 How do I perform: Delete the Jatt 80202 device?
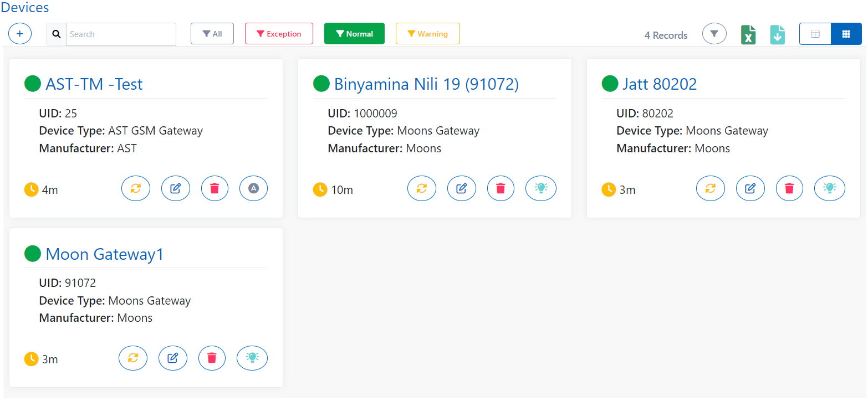789,188
